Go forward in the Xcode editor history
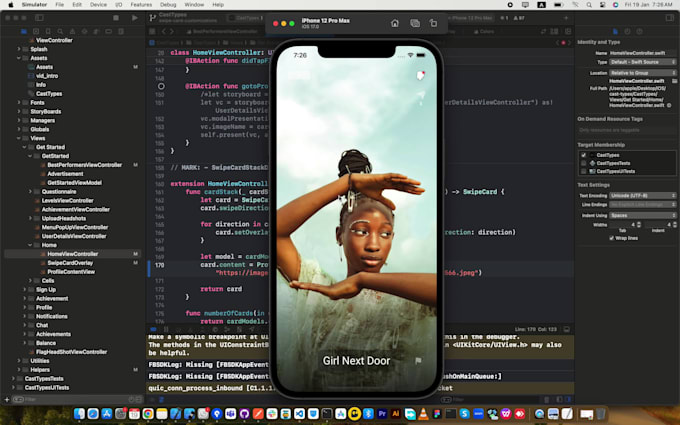 [172, 31]
